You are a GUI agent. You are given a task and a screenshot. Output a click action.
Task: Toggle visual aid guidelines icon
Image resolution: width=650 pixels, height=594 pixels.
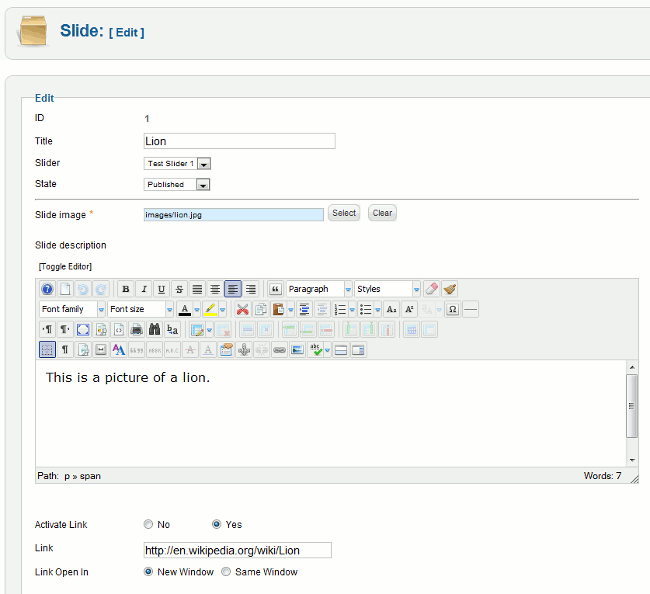coord(47,350)
